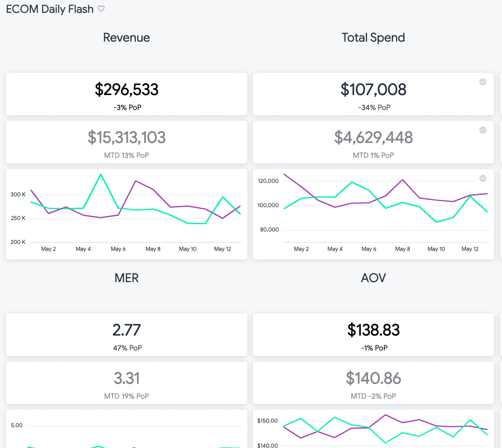Click the 47% PoP MER label
The width and height of the screenshot is (502, 448).
[x=127, y=348]
